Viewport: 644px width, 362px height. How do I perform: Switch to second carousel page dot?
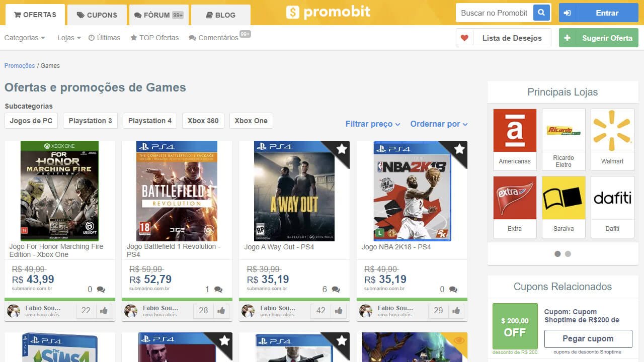[x=568, y=254]
